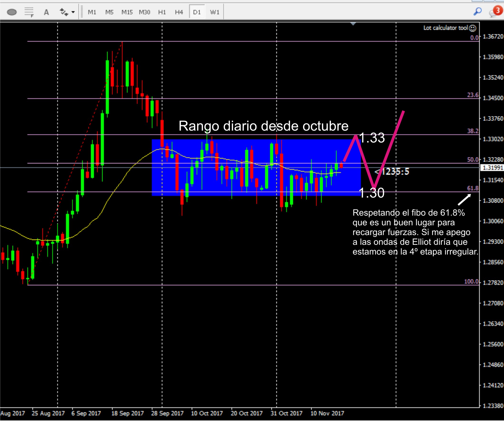The image size is (504, 421).
Task: Switch chart to M5 timeframe
Action: pyautogui.click(x=109, y=12)
